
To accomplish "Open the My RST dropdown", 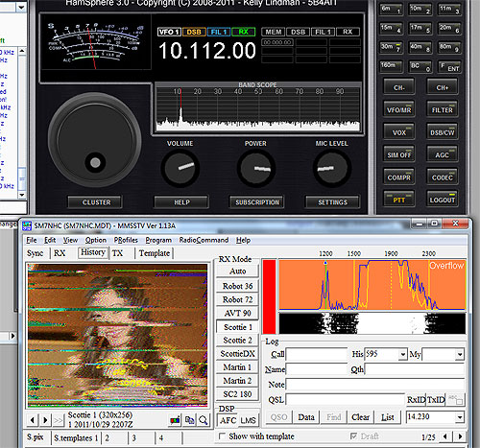I will tap(460, 354).
